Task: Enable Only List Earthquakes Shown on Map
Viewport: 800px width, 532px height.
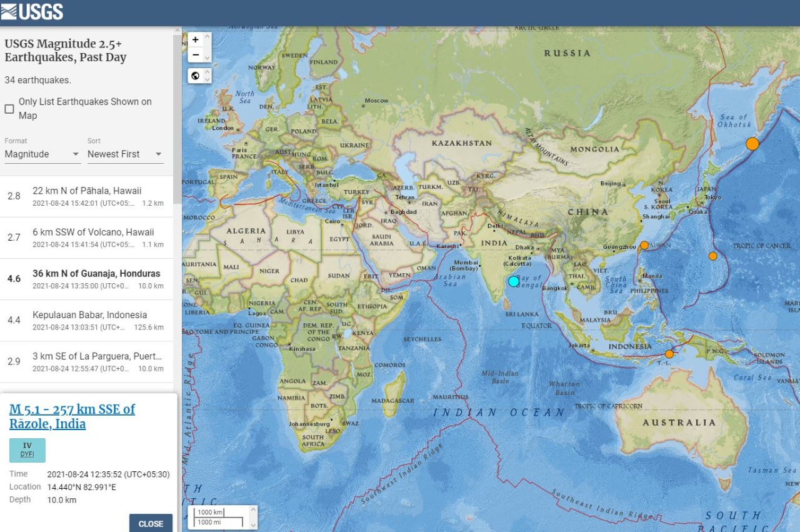Action: tap(9, 109)
